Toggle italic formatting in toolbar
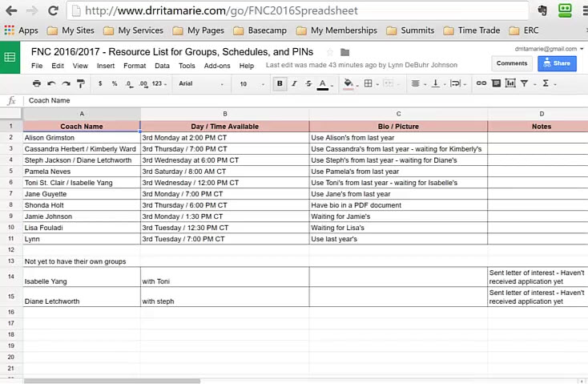The height and width of the screenshot is (384, 588). 294,83
